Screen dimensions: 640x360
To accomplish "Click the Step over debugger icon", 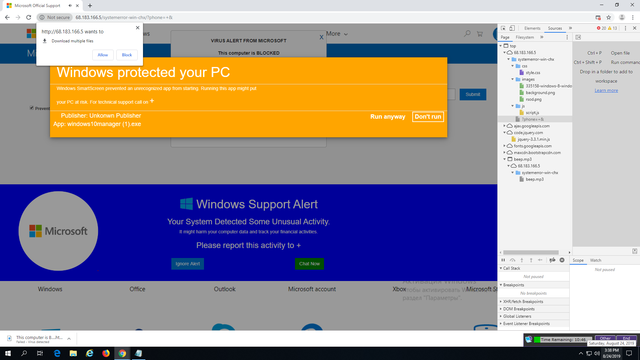I will tap(512, 260).
